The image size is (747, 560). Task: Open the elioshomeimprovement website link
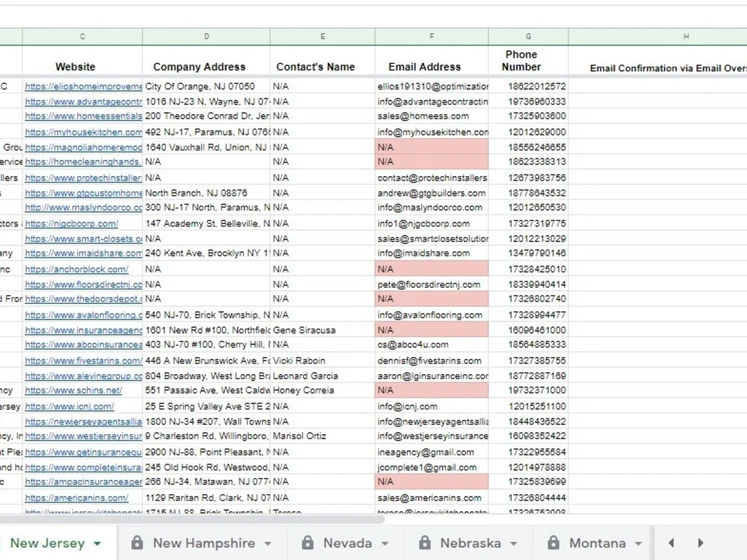click(x=84, y=87)
